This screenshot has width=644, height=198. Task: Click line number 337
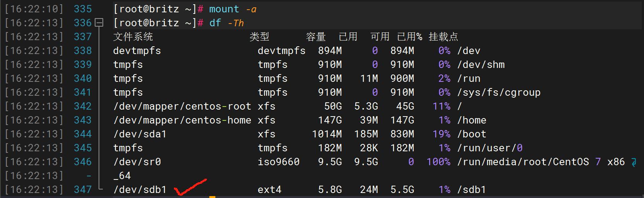click(x=83, y=37)
